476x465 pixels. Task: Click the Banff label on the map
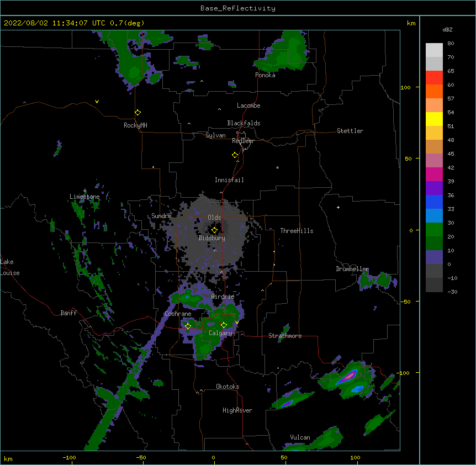(68, 313)
